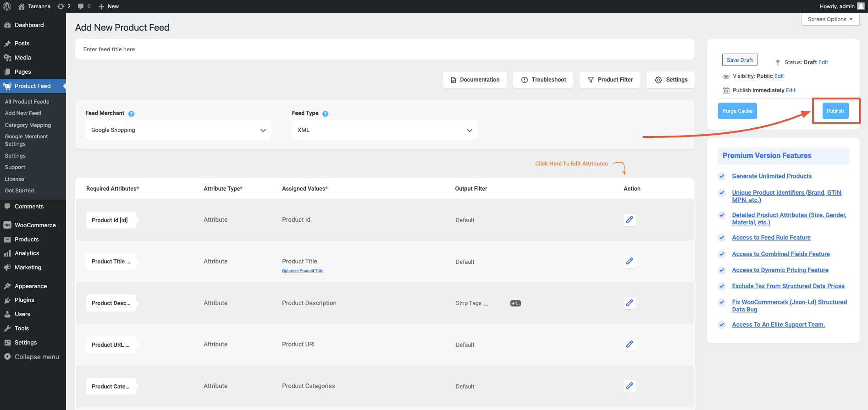Viewport: 868px width, 410px height.
Task: Open the Get Started submenu item
Action: click(19, 191)
